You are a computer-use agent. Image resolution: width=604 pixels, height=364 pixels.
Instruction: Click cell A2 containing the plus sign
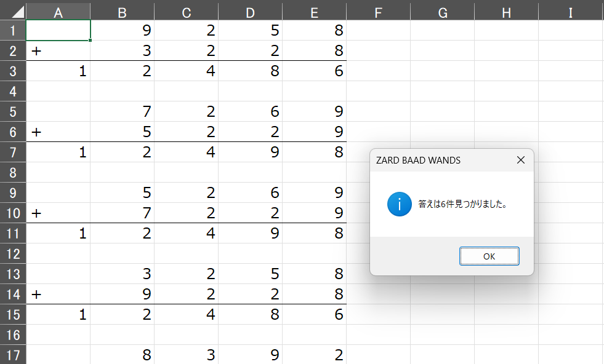coord(58,51)
